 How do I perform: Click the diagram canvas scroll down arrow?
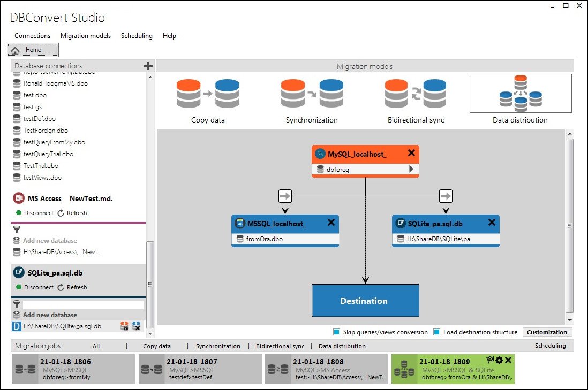[570, 320]
